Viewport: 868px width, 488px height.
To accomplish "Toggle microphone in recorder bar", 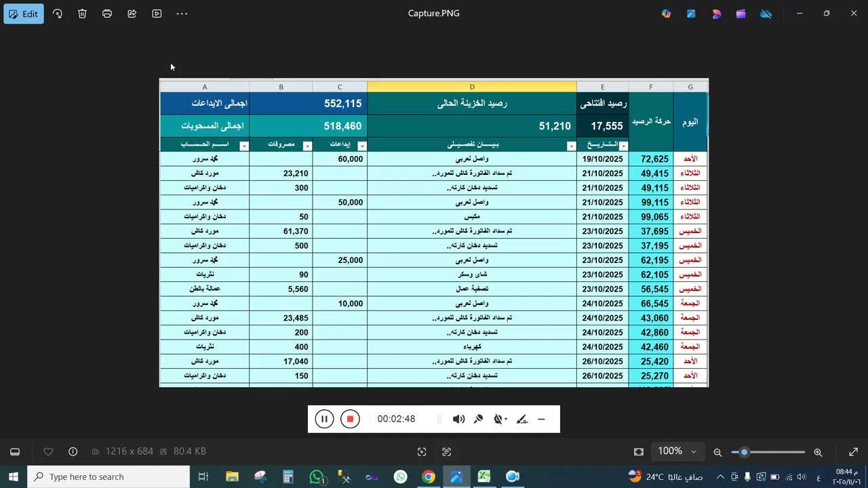I will coord(478,420).
